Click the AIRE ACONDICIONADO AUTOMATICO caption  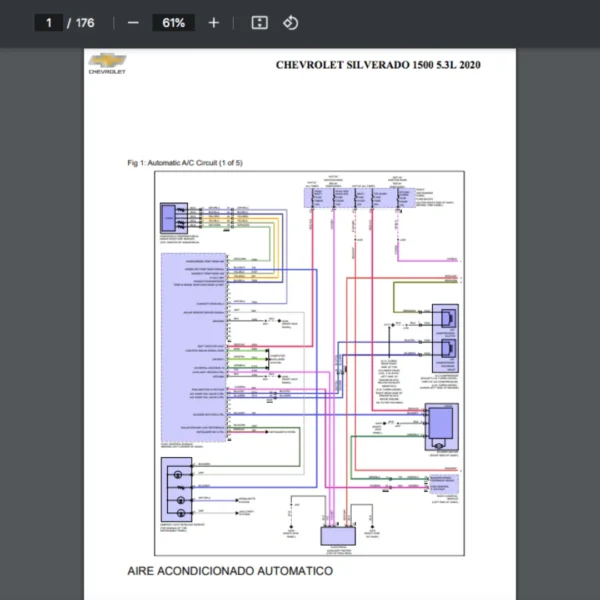(x=230, y=570)
